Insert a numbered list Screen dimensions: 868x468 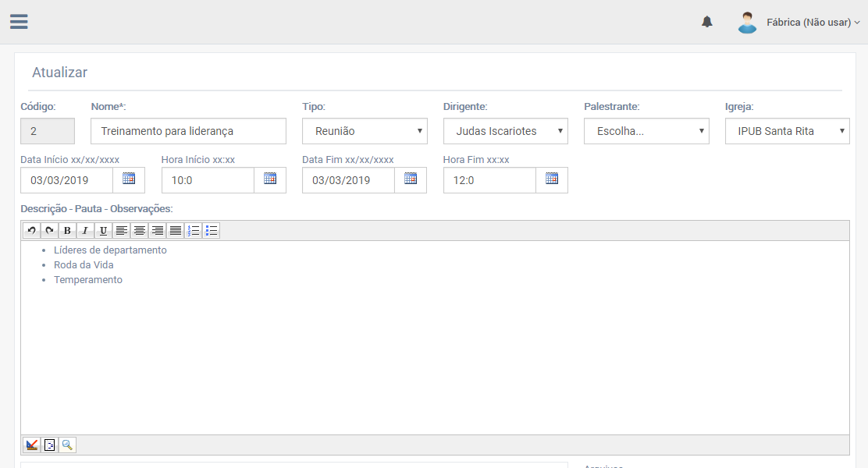pyautogui.click(x=193, y=230)
